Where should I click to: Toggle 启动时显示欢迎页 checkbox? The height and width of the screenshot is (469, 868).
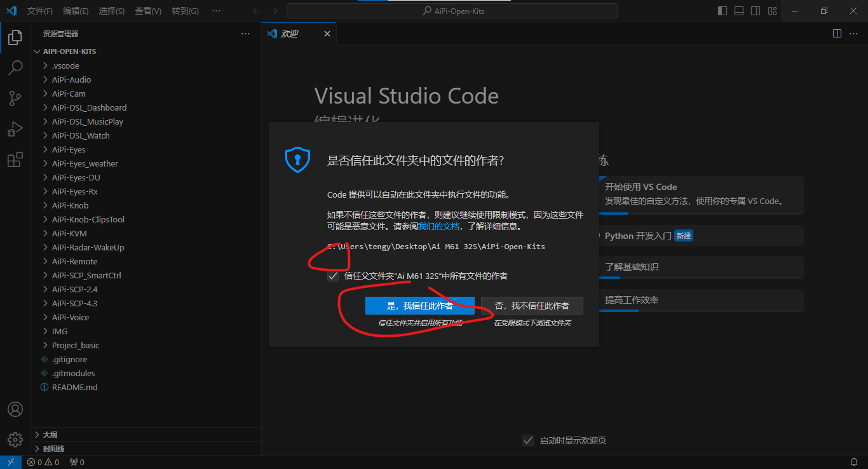[x=527, y=440]
